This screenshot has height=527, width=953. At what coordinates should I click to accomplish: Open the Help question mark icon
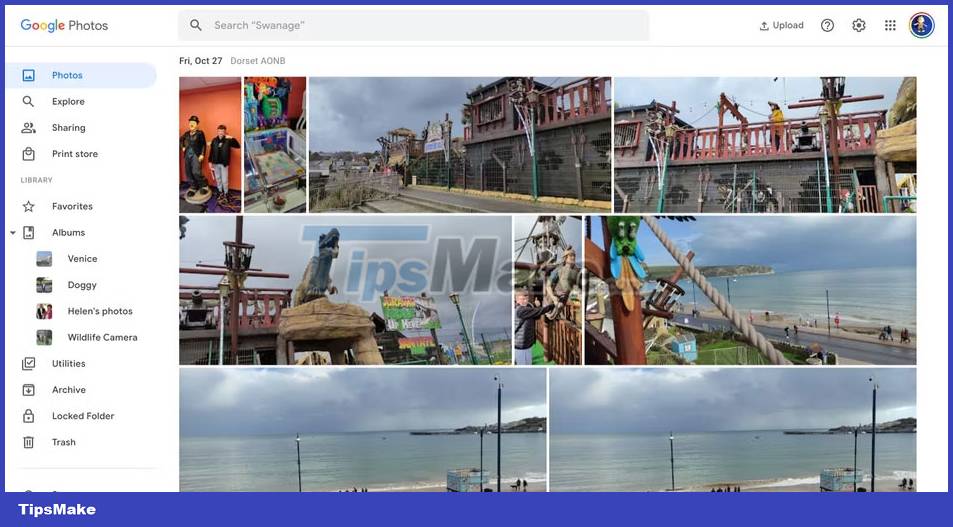[827, 26]
